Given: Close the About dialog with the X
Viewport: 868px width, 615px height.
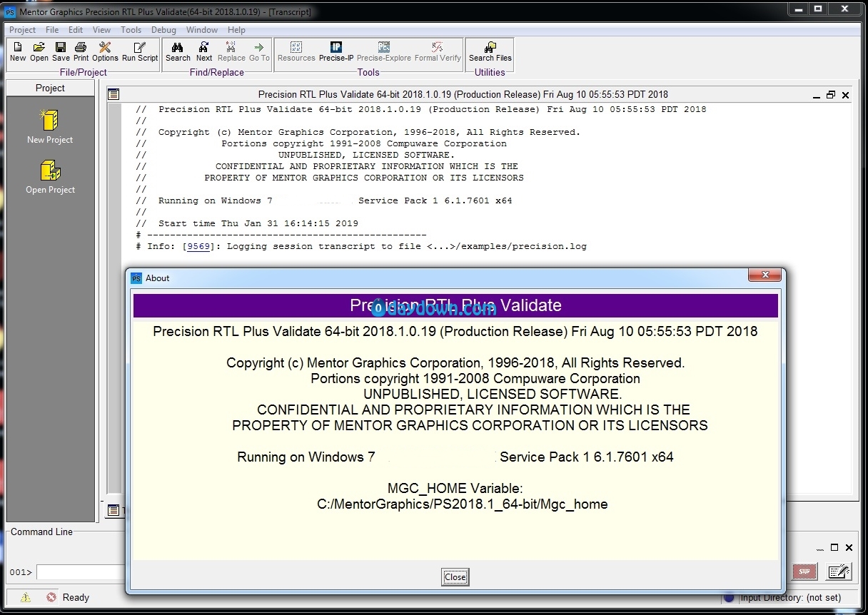Looking at the screenshot, I should coord(764,276).
